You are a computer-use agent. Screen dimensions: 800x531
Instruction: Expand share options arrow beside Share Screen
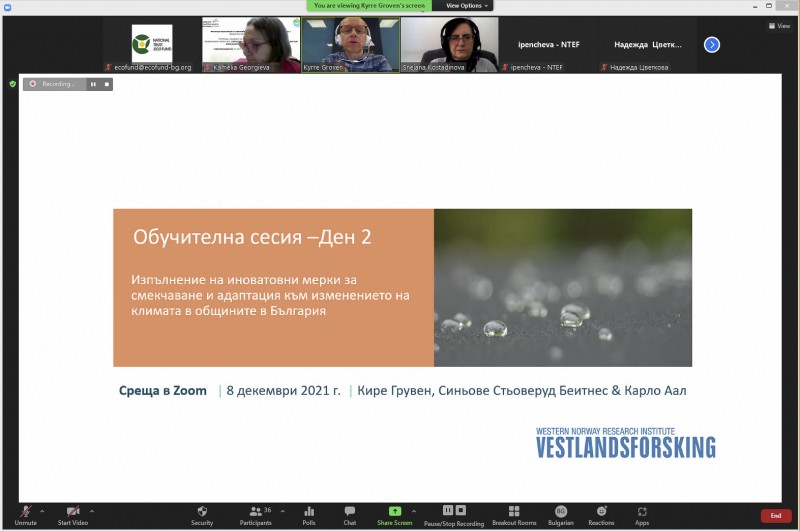pyautogui.click(x=414, y=510)
